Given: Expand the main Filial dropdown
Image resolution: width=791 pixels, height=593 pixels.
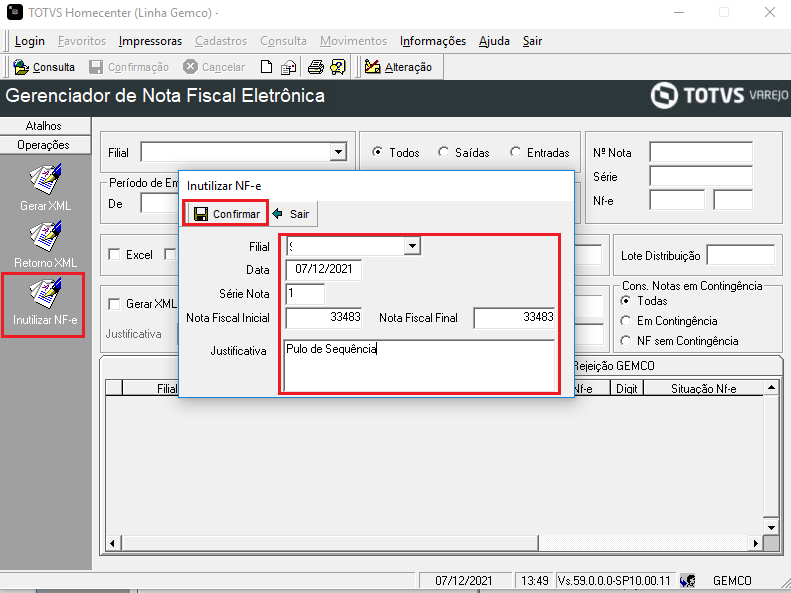Looking at the screenshot, I should [338, 152].
